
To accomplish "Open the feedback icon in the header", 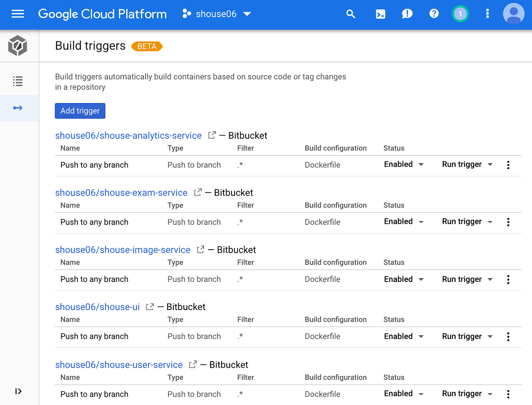I will click(x=407, y=14).
